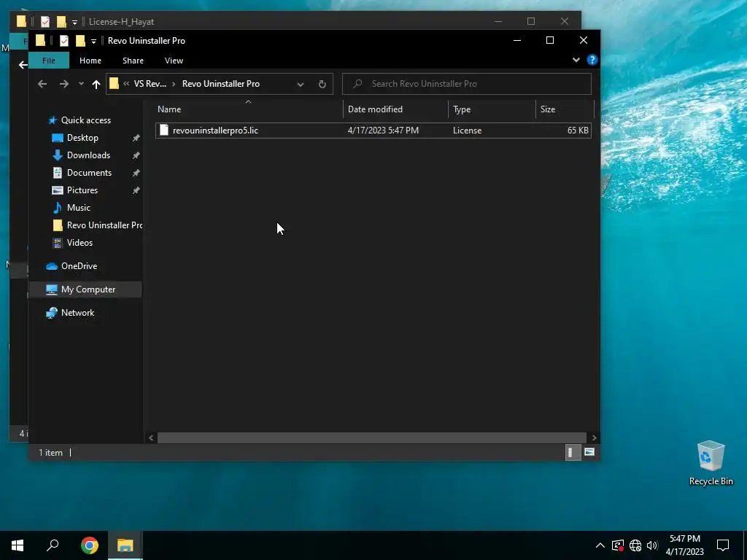Click the pin icon next to Documents
747x560 pixels.
pos(136,173)
